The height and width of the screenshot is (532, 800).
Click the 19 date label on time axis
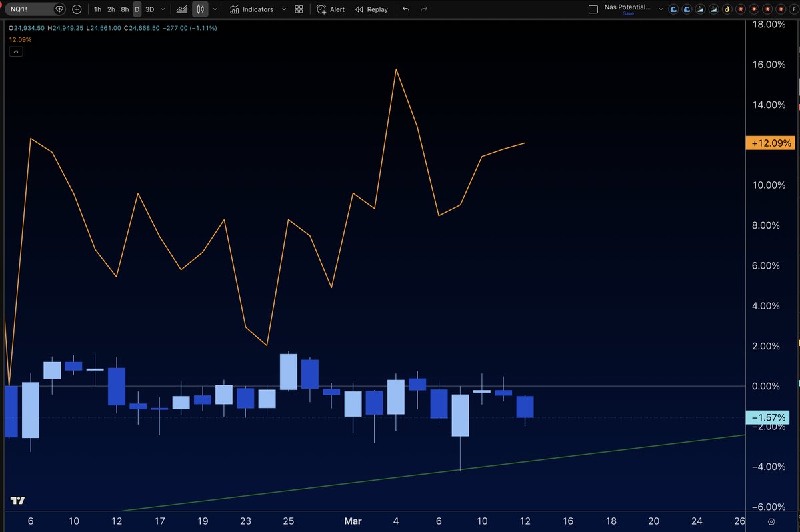[x=203, y=521]
